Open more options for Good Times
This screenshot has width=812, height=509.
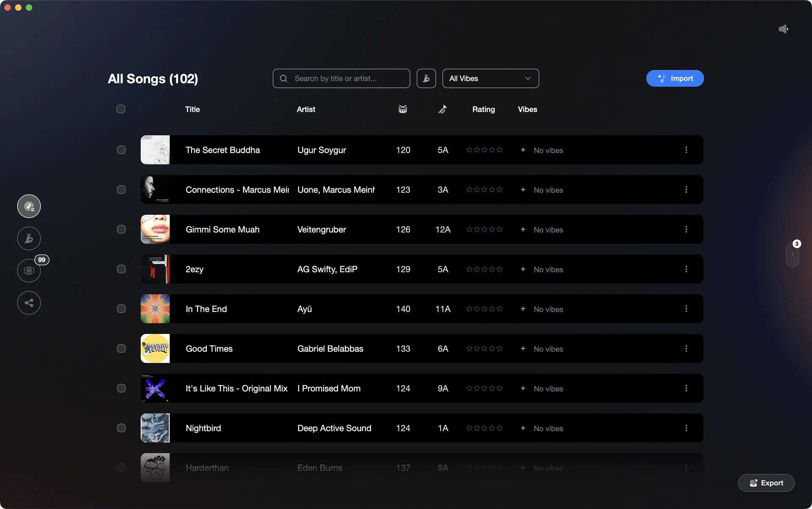point(686,348)
